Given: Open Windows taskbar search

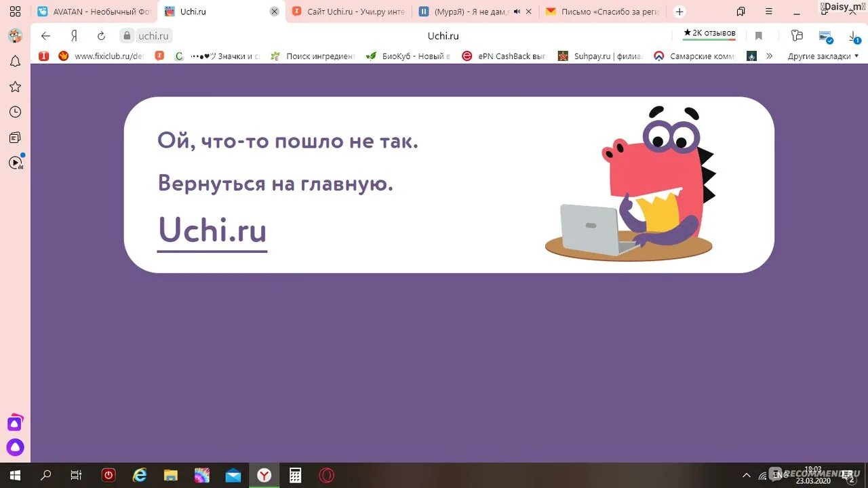Looking at the screenshot, I should (46, 475).
